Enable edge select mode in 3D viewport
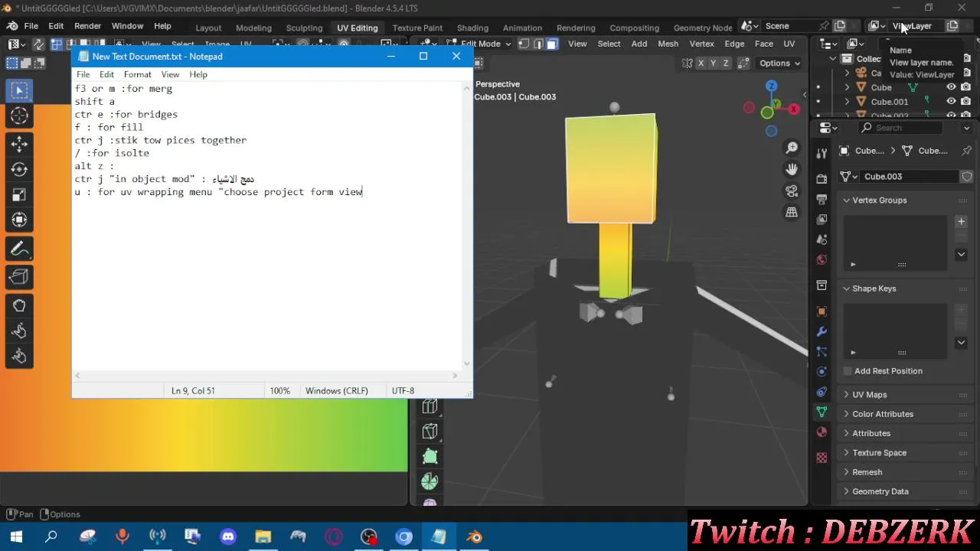Screen dimensions: 980x551 tap(538, 44)
